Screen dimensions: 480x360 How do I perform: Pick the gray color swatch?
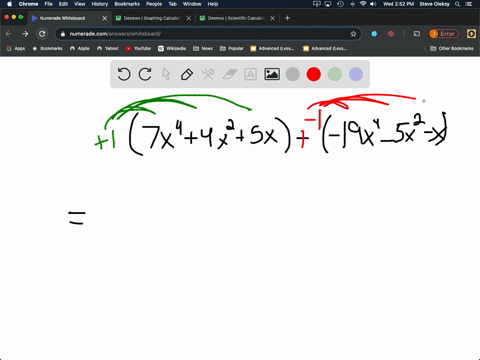tap(293, 74)
